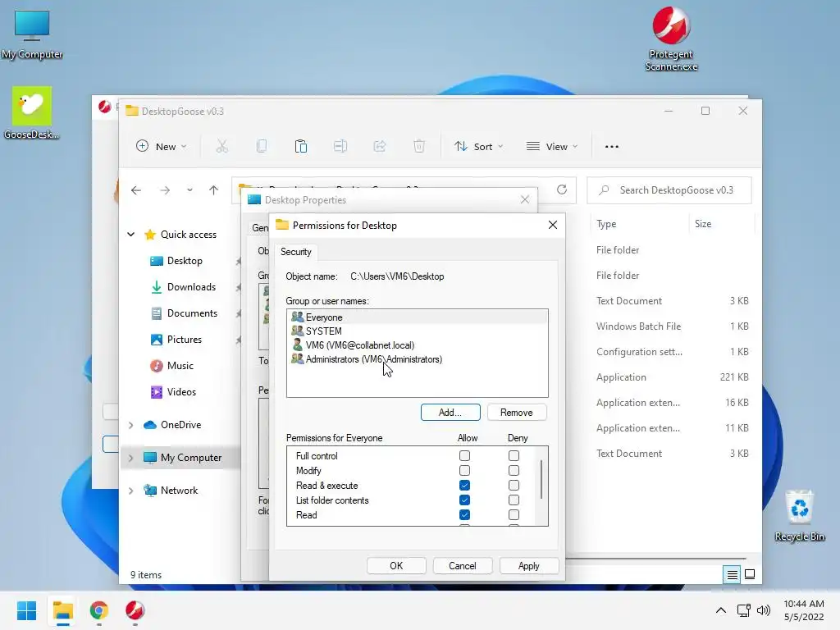Collapse the Quick access tree node

point(130,234)
